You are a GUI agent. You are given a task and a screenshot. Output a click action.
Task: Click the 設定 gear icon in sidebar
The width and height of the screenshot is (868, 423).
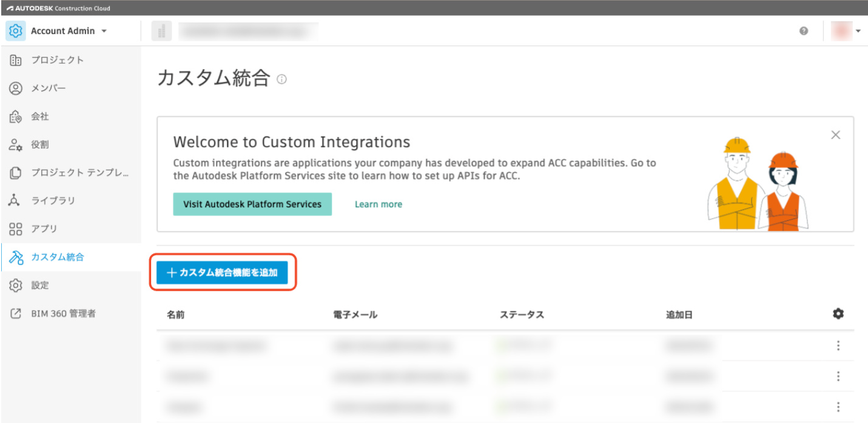tap(16, 285)
